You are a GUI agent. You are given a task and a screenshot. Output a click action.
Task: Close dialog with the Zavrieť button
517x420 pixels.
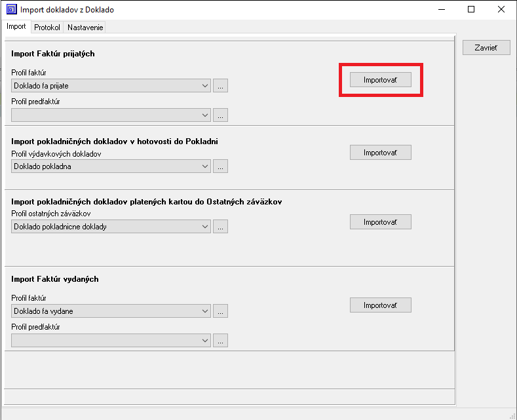pyautogui.click(x=486, y=48)
